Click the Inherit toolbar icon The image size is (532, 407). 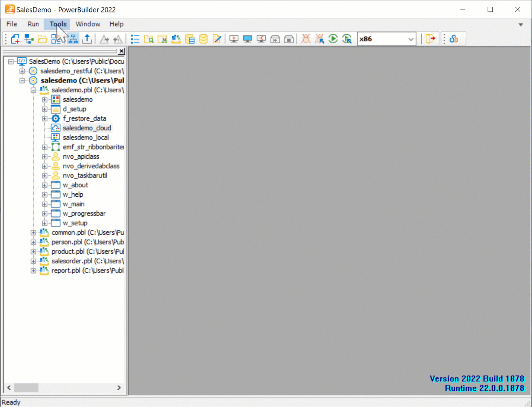click(x=29, y=39)
